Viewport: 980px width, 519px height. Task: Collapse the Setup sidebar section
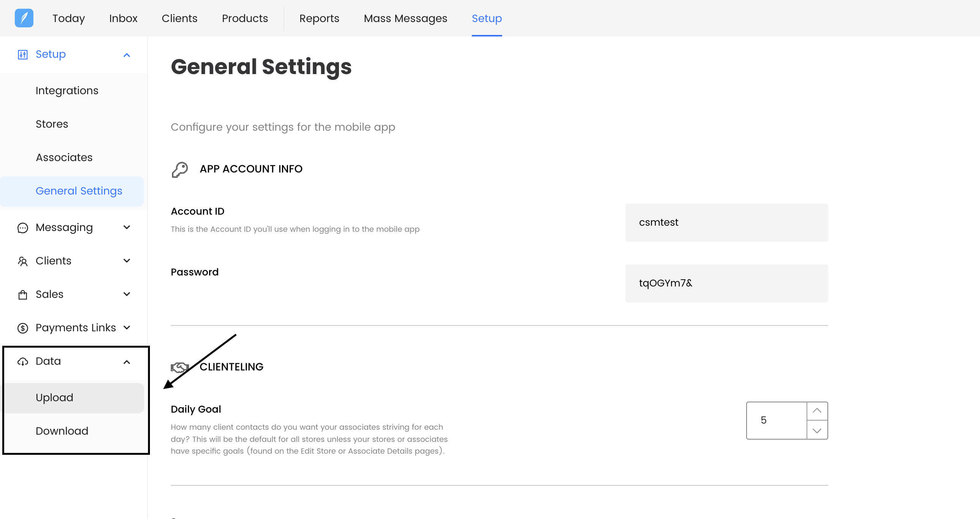pos(127,55)
